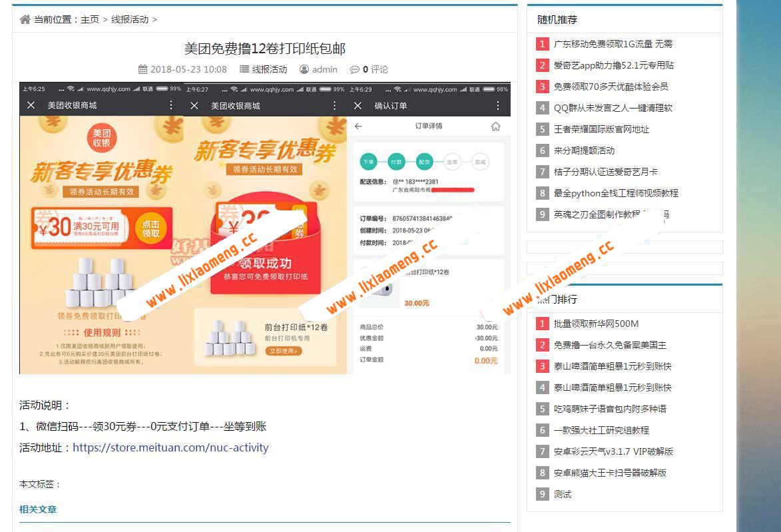Click the red rank badge 3 under 热门排行
781x532 pixels.
542,366
